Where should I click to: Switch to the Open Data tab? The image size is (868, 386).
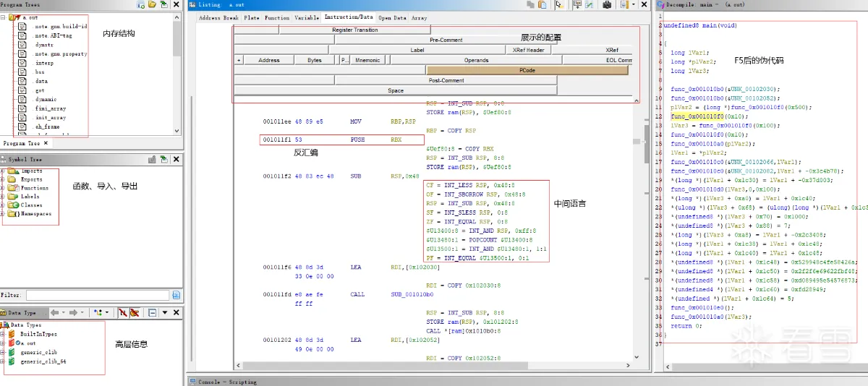point(392,17)
